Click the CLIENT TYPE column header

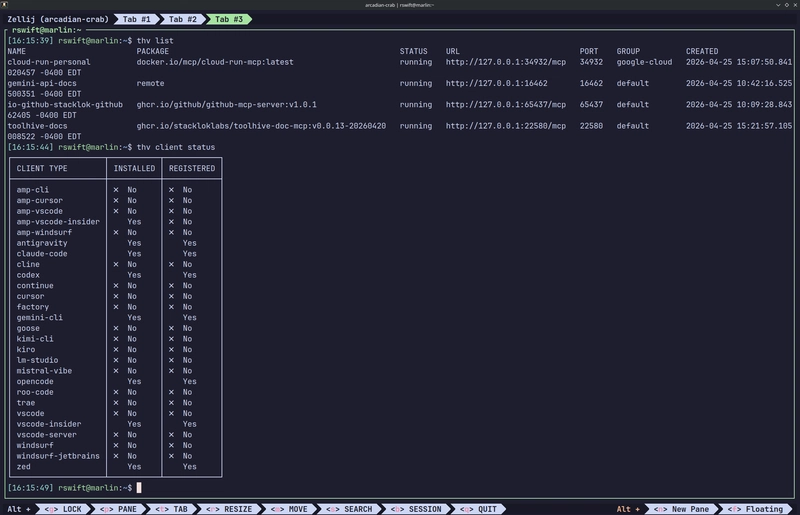[42, 168]
